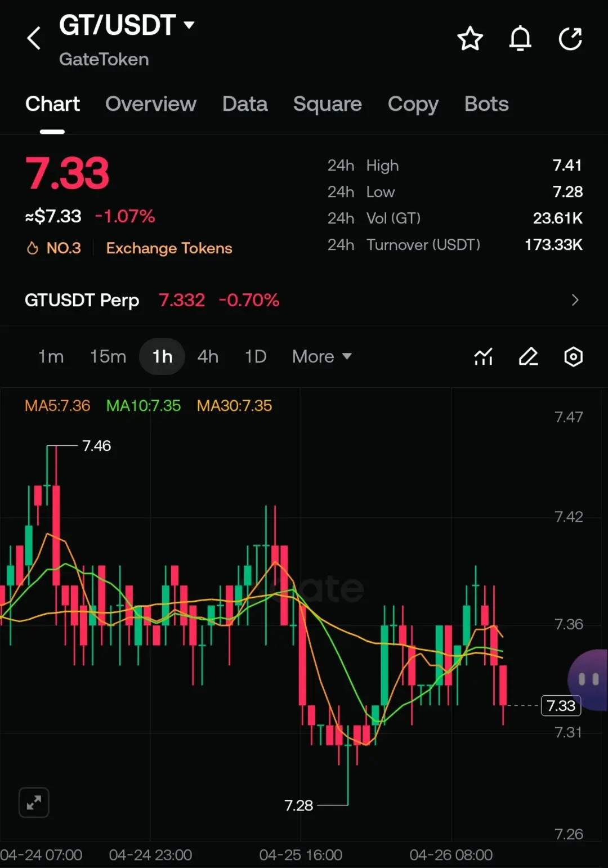
Task: Open the Data tab
Action: tap(245, 104)
